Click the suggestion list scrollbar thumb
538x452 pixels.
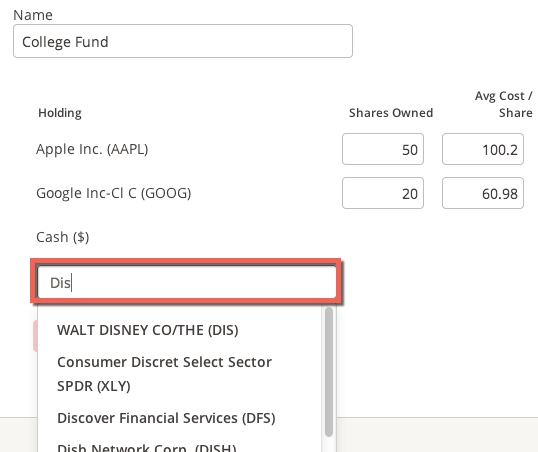(x=329, y=372)
